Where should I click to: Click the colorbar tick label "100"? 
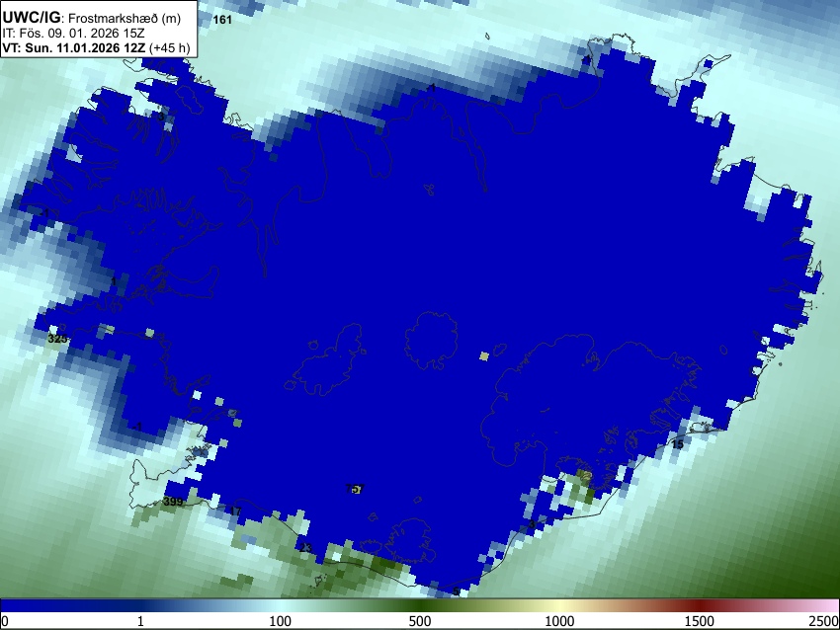(x=280, y=621)
